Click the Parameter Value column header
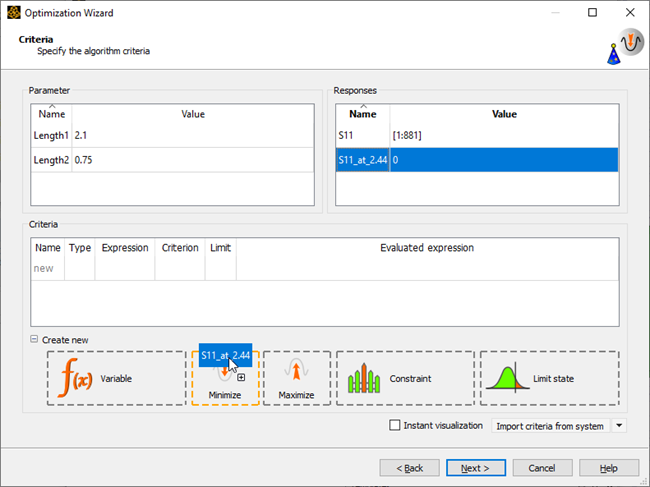 [x=193, y=114]
